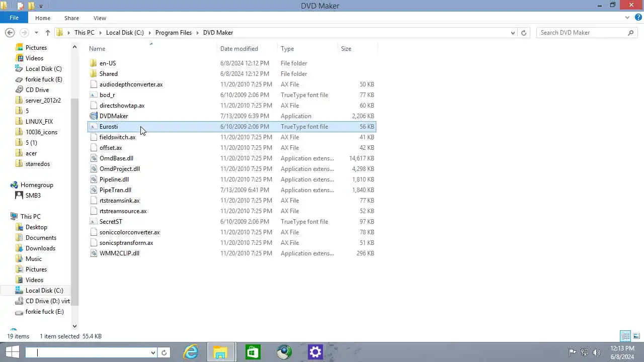Click the volume speaker tray icon
The width and height of the screenshot is (644, 362).
[x=597, y=352]
